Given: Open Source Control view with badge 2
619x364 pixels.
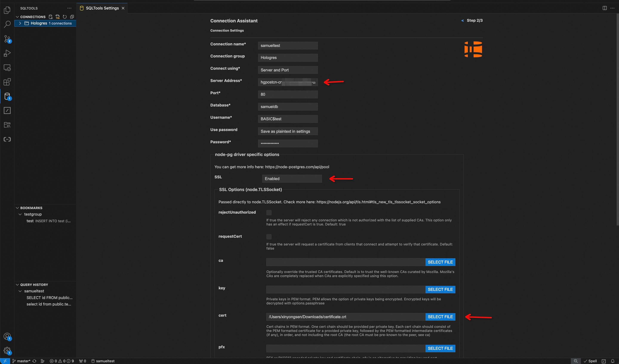Looking at the screenshot, I should point(7,39).
